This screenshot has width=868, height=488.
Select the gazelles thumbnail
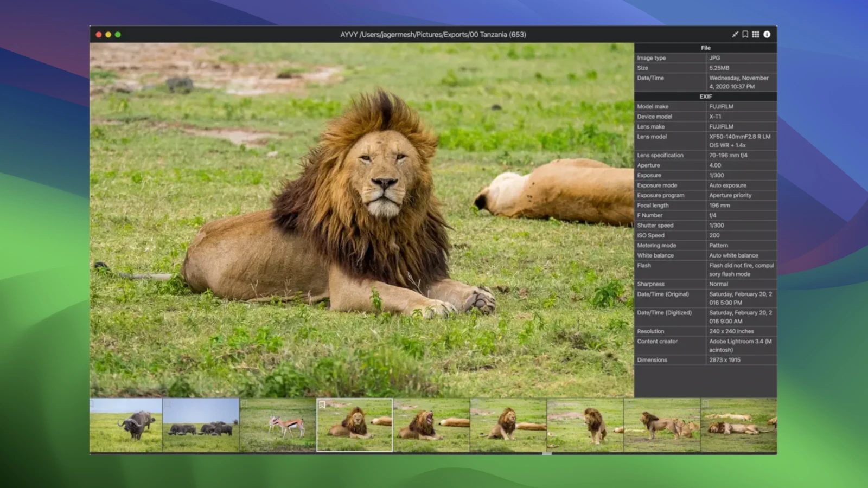pyautogui.click(x=278, y=426)
